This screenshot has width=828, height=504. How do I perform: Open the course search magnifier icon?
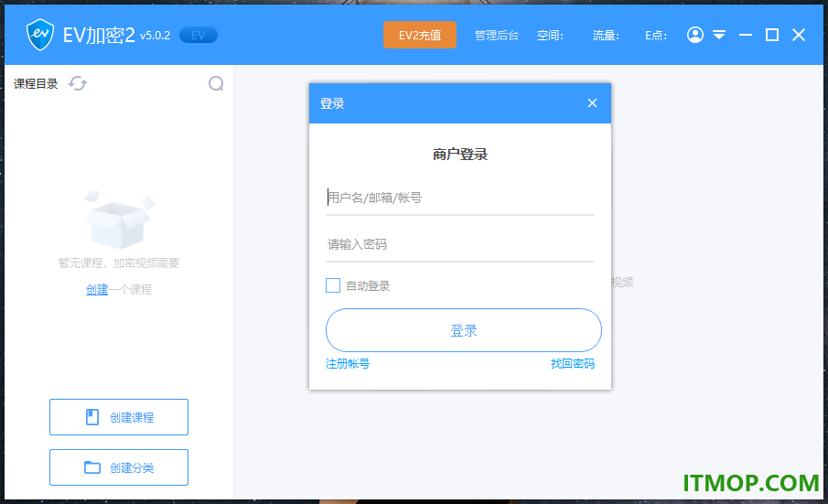pyautogui.click(x=216, y=83)
